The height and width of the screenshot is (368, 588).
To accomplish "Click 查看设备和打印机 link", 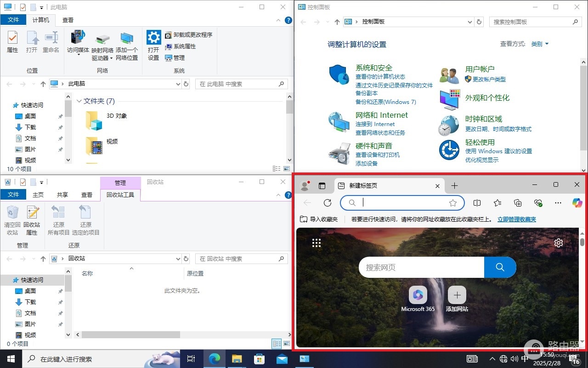I will click(378, 155).
